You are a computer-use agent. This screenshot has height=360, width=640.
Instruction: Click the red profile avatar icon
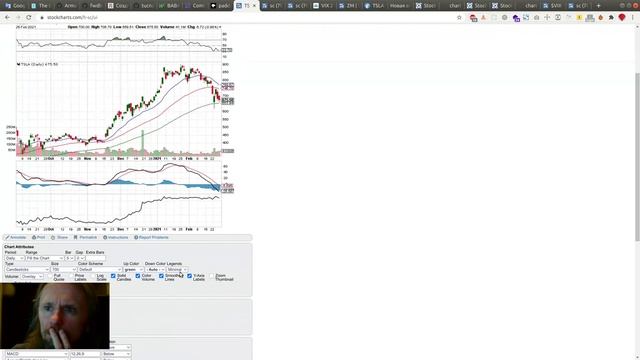coord(622,17)
